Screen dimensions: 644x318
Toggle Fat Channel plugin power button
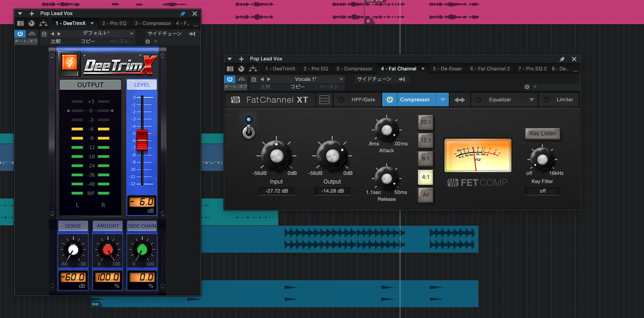[x=230, y=79]
